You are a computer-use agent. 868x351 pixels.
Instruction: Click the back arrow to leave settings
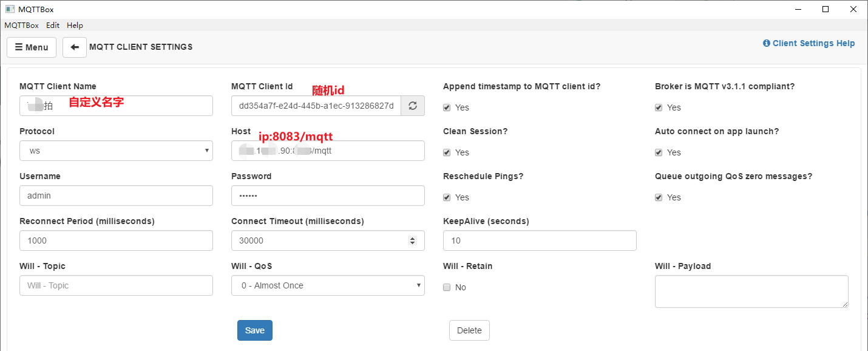click(74, 47)
